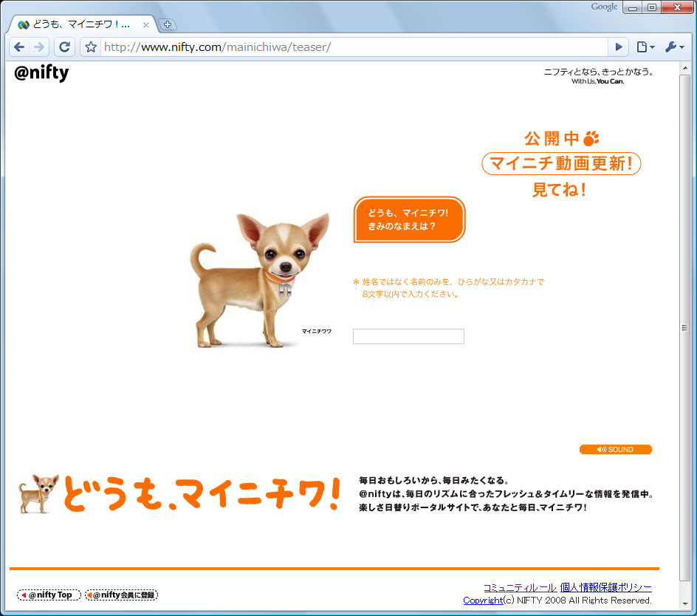
Task: Click the マイニチ動画更新! banner
Action: click(561, 163)
